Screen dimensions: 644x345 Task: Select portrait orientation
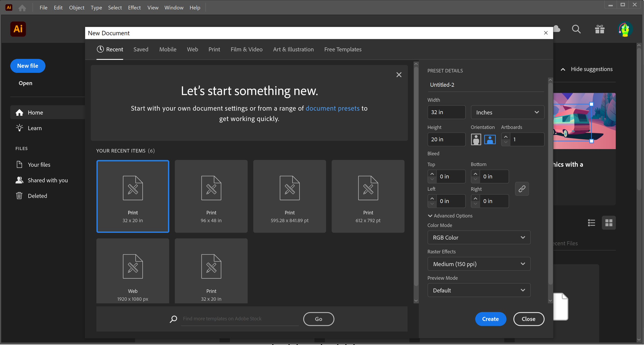[x=476, y=140]
